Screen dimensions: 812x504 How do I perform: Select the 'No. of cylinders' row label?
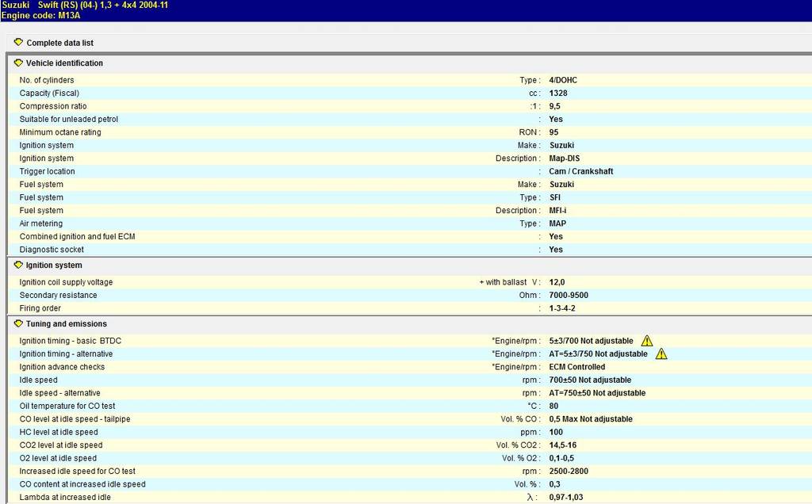47,80
